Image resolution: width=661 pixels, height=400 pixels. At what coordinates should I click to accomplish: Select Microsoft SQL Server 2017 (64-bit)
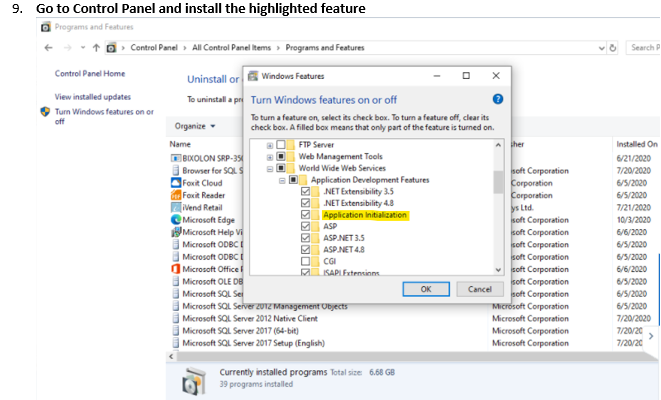tap(240, 331)
